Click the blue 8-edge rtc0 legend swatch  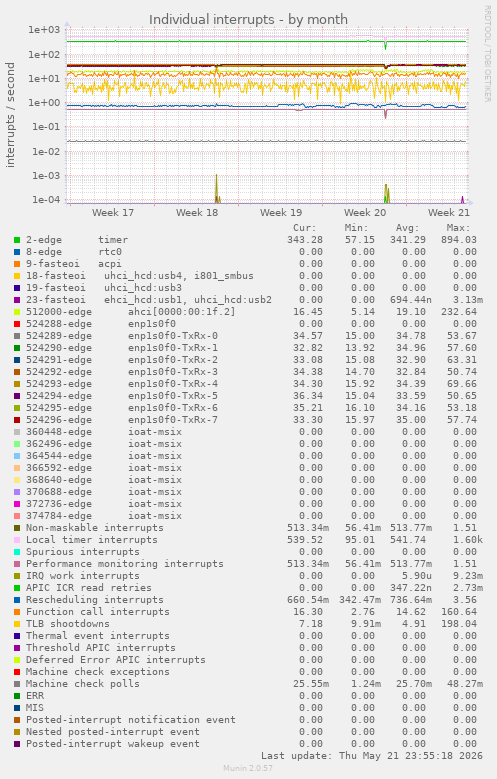pos(17,252)
